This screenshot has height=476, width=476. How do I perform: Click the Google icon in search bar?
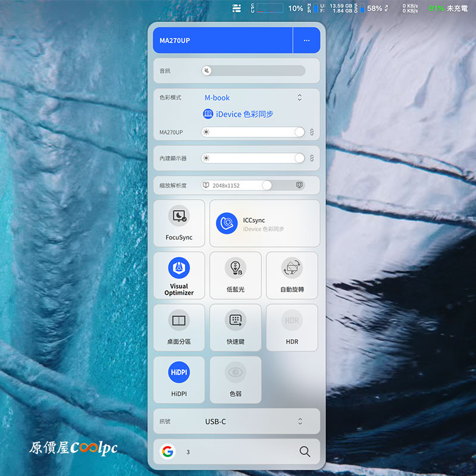167,452
